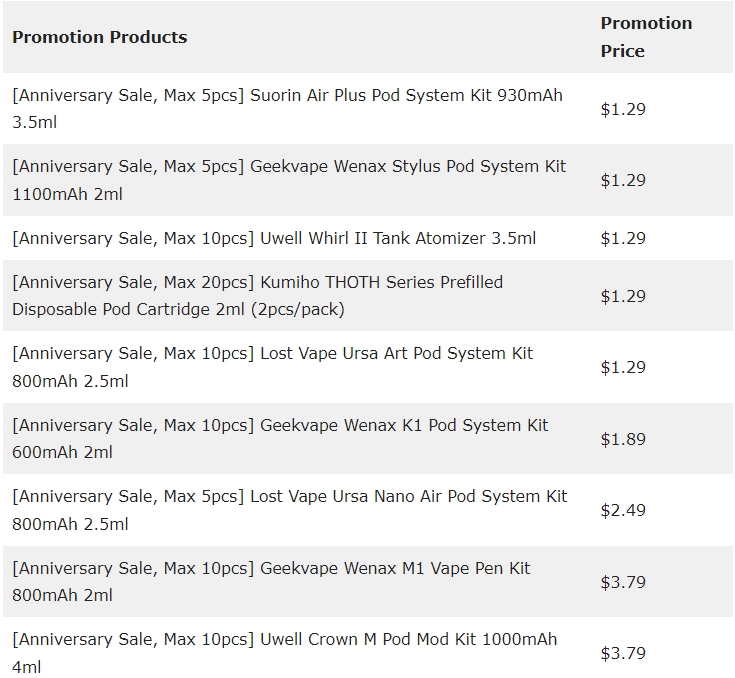This screenshot has height=678, width=735.
Task: Click the $1.29 price for Ursa Art
Action: point(623,367)
